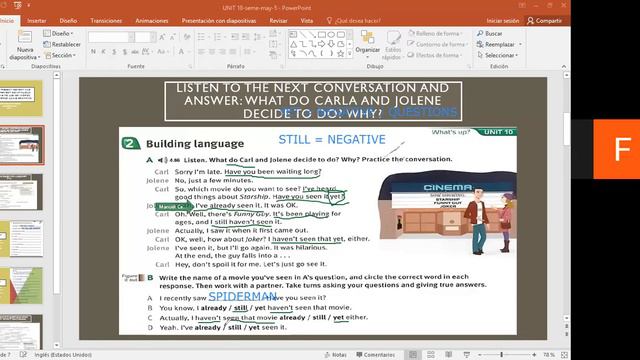Decrease list indent level
The width and height of the screenshot is (640, 360).
(x=235, y=37)
